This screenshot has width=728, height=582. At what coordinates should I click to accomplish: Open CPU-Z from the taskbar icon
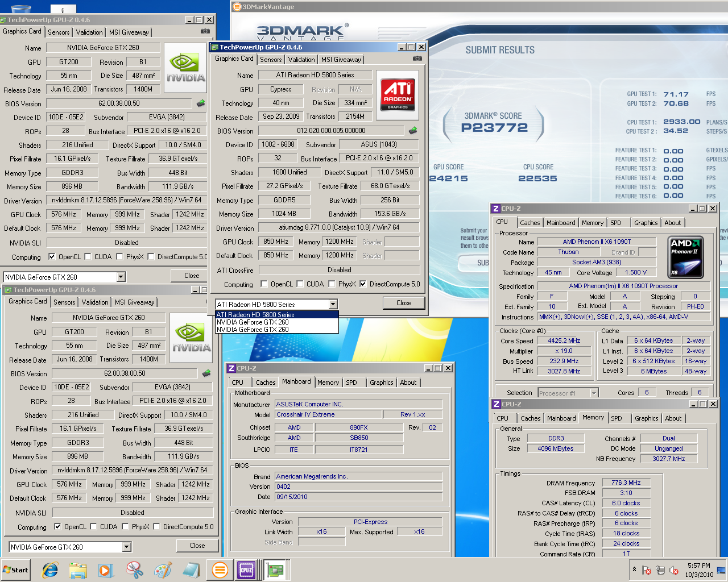pyautogui.click(x=246, y=570)
